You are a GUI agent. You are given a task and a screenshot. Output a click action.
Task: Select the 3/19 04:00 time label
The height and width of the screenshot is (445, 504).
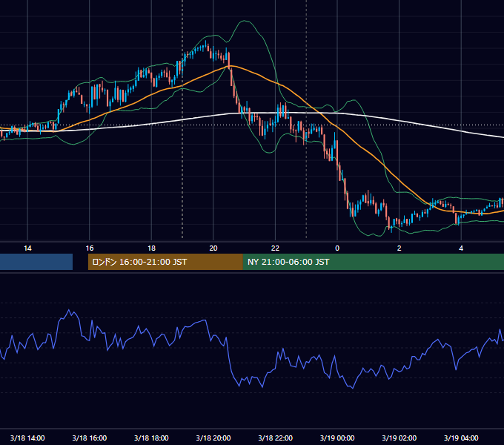click(x=461, y=438)
